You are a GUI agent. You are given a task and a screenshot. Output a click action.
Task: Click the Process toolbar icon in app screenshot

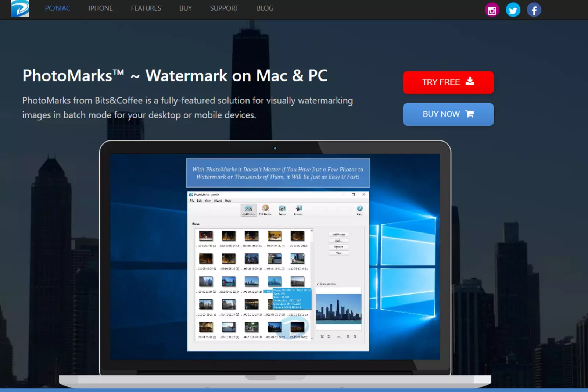click(x=298, y=210)
